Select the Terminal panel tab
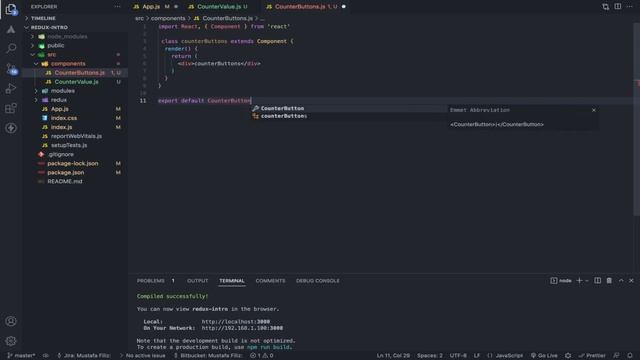Image resolution: width=640 pixels, height=360 pixels. coord(232,280)
